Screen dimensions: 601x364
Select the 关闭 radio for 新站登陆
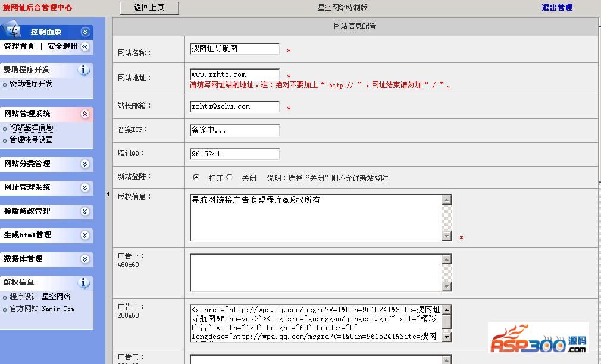click(x=229, y=177)
